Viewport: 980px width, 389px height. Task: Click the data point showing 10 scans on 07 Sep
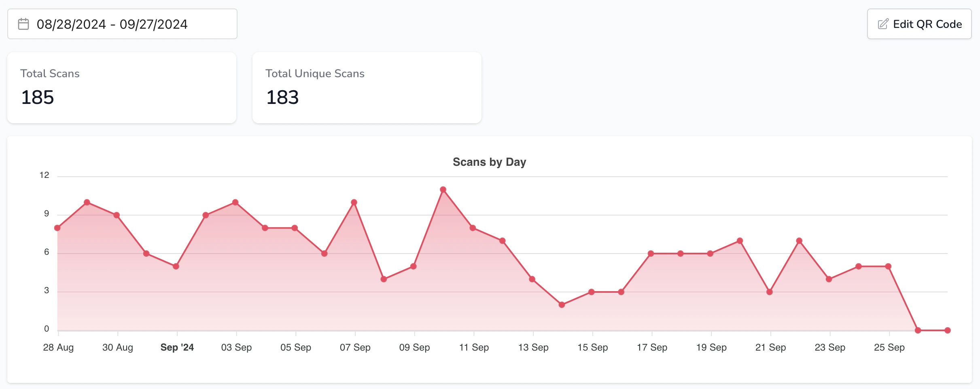pos(353,201)
